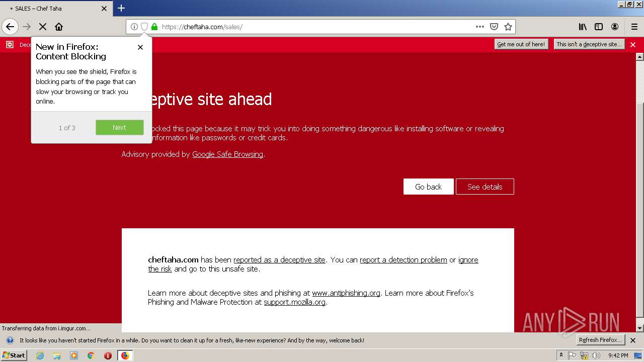The image size is (644, 362).
Task: Click the See details button
Action: [485, 187]
